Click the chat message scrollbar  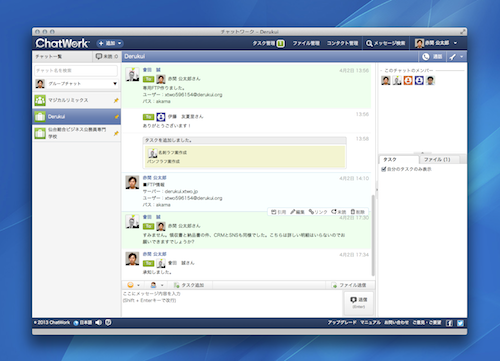373,235
